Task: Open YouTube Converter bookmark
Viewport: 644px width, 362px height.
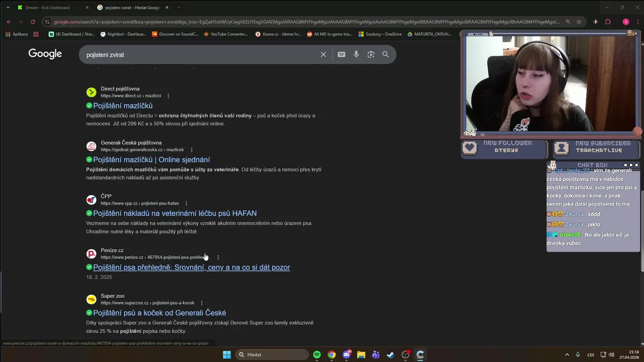Action: tap(226, 34)
